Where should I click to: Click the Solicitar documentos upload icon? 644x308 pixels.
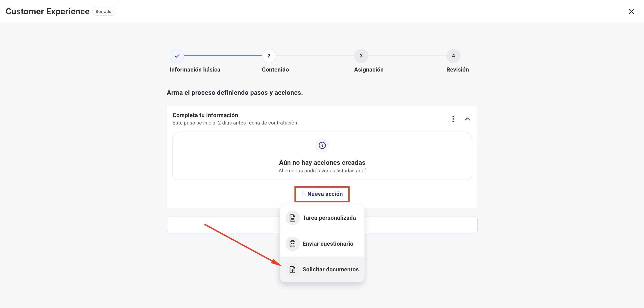tap(292, 269)
